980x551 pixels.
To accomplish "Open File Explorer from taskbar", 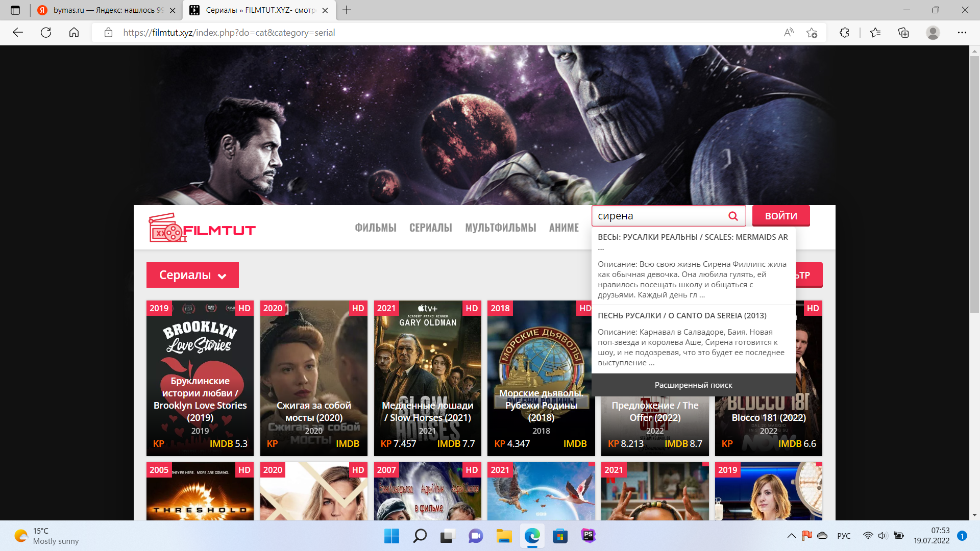I will click(x=504, y=536).
